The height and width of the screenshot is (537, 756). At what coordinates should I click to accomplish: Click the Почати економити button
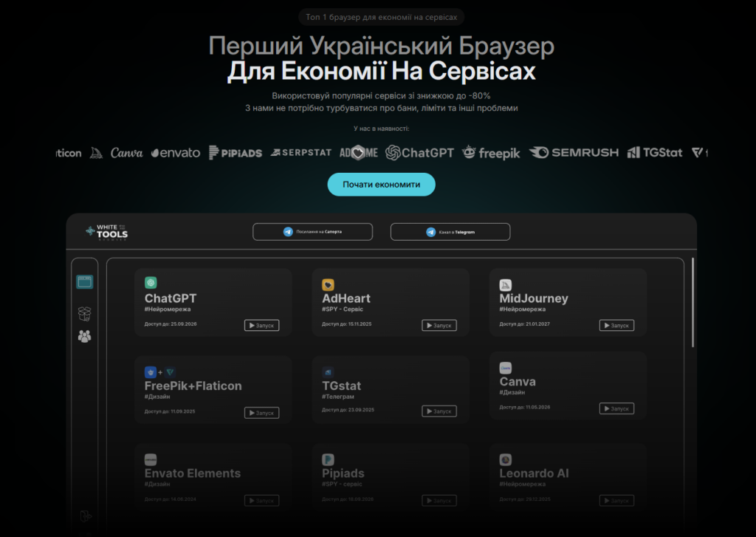pyautogui.click(x=381, y=185)
